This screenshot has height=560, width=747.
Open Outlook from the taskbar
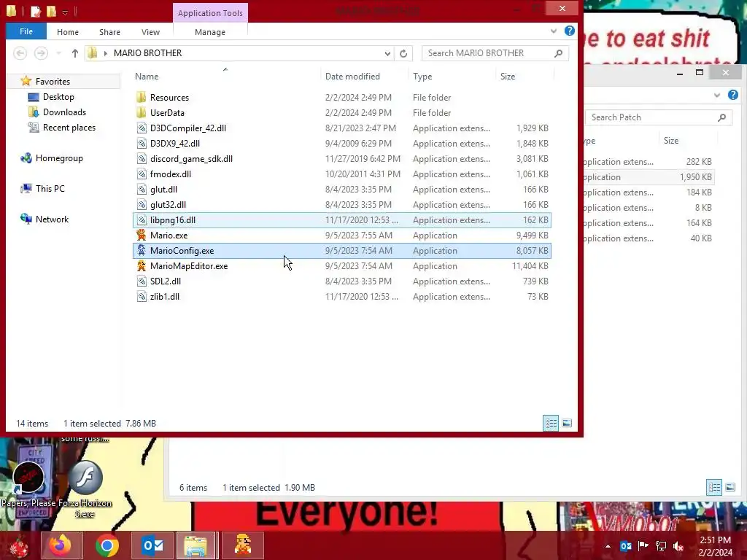pos(152,545)
